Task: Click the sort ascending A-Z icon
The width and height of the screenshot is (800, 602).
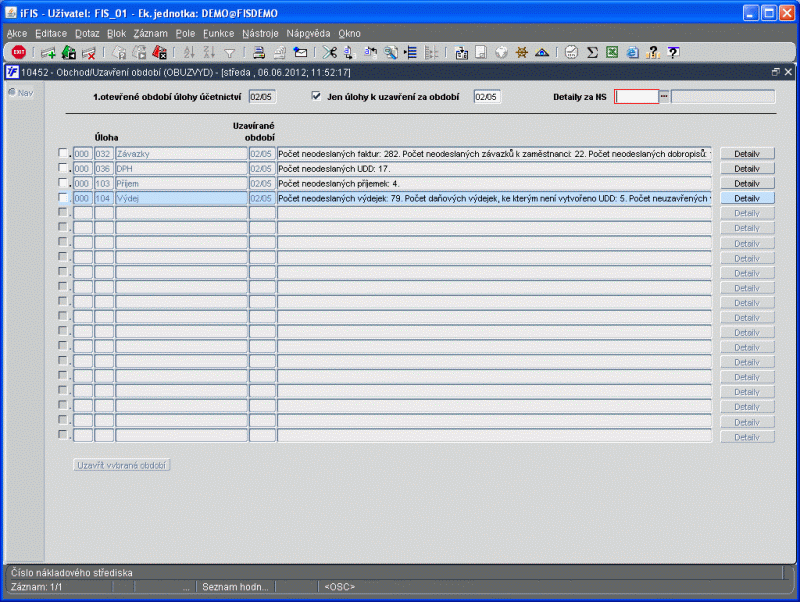Action: pos(189,52)
